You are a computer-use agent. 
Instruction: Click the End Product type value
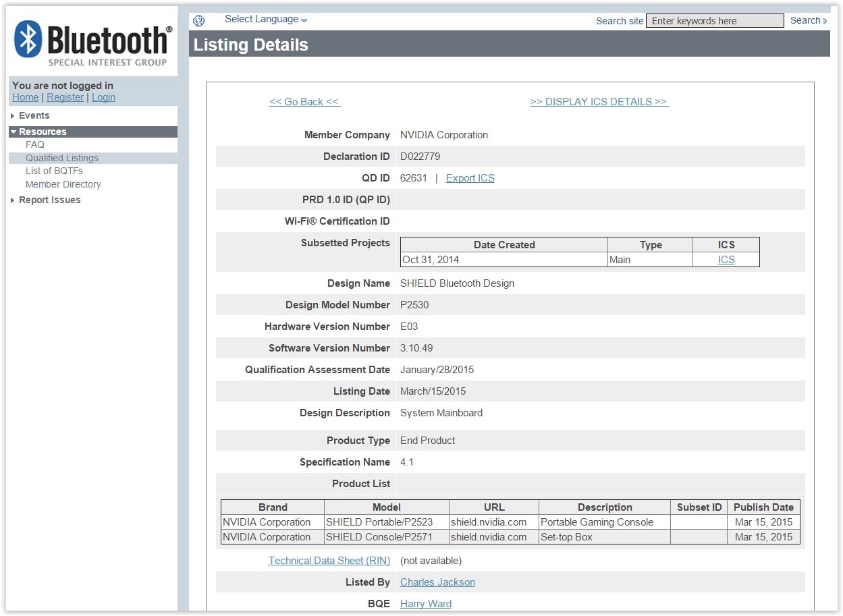(x=427, y=441)
